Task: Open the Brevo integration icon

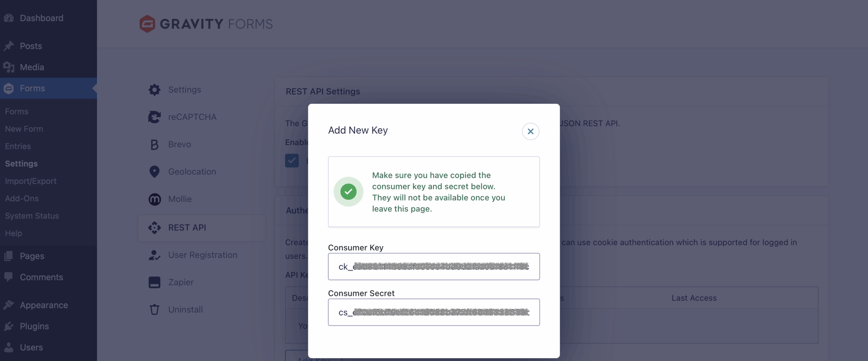Action: point(154,144)
